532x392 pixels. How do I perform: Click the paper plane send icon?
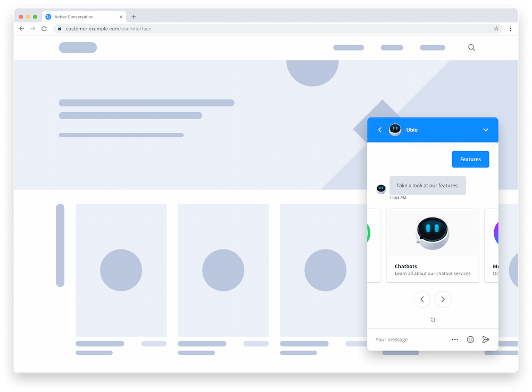click(486, 339)
